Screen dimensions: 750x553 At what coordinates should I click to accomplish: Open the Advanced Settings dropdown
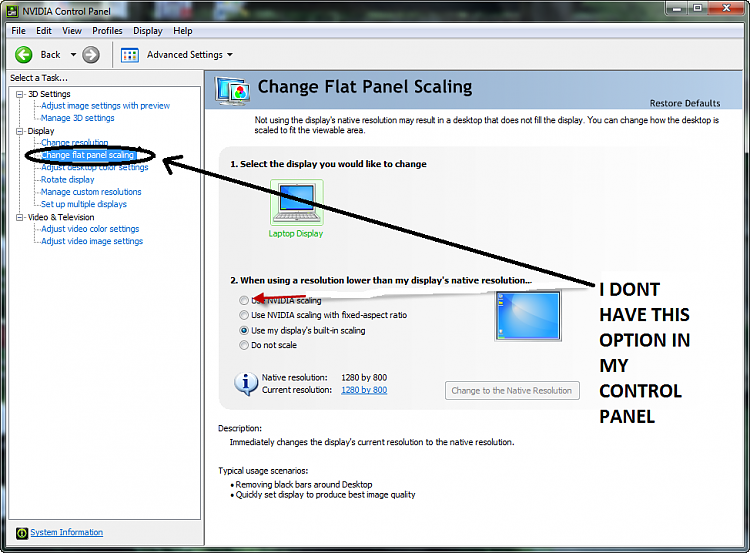[x=230, y=55]
